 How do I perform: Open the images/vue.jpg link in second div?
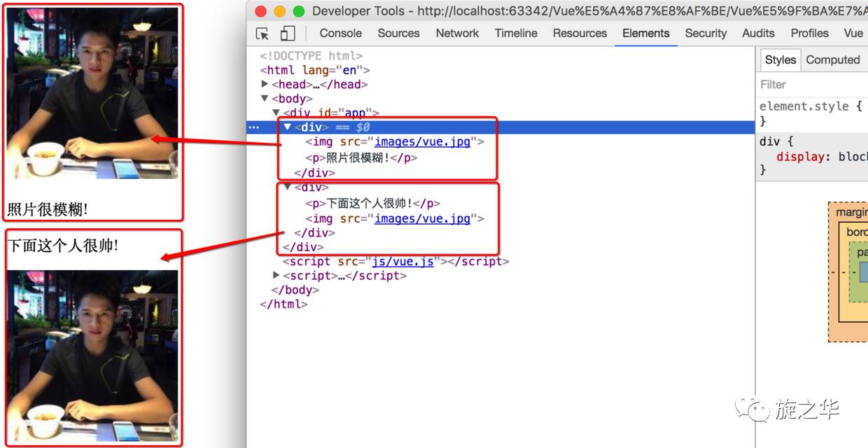(422, 218)
